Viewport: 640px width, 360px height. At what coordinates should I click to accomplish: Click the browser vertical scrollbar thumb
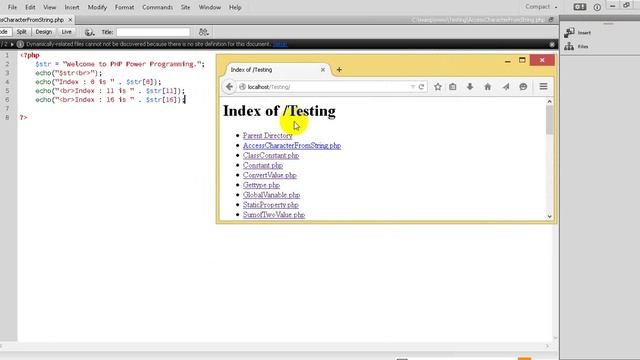549,120
